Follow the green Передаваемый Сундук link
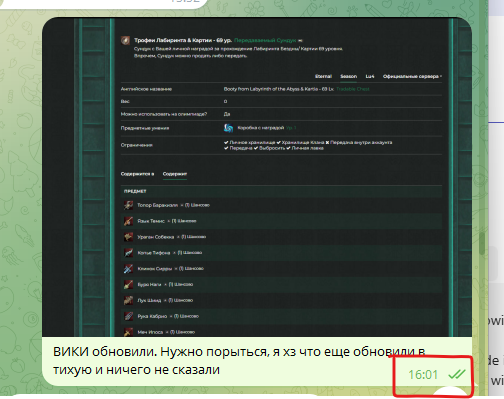504x399 pixels. (265, 40)
